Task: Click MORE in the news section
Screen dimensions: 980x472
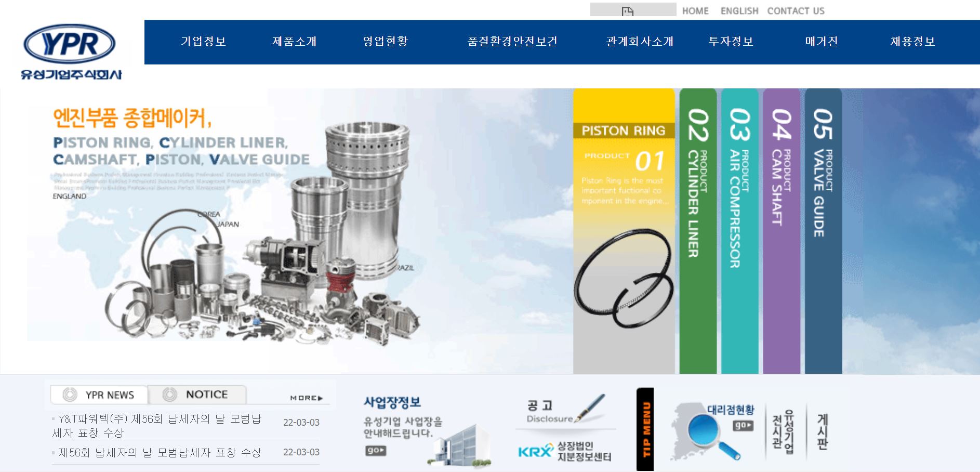Action: [307, 398]
